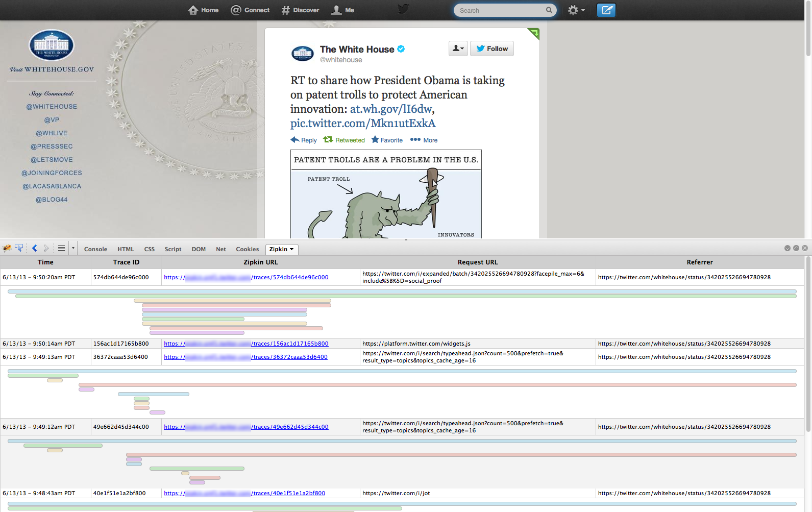The width and height of the screenshot is (812, 512).
Task: Click the Firebug lines list icon
Action: click(x=61, y=248)
